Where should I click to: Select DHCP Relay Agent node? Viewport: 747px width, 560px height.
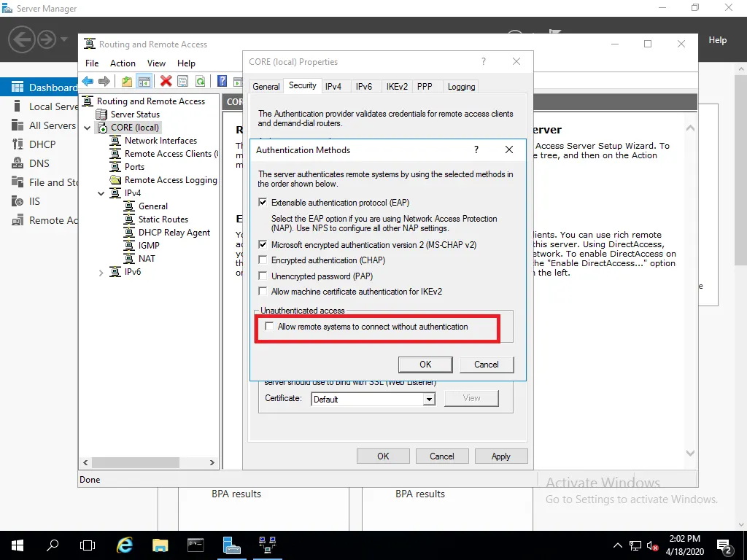point(174,233)
